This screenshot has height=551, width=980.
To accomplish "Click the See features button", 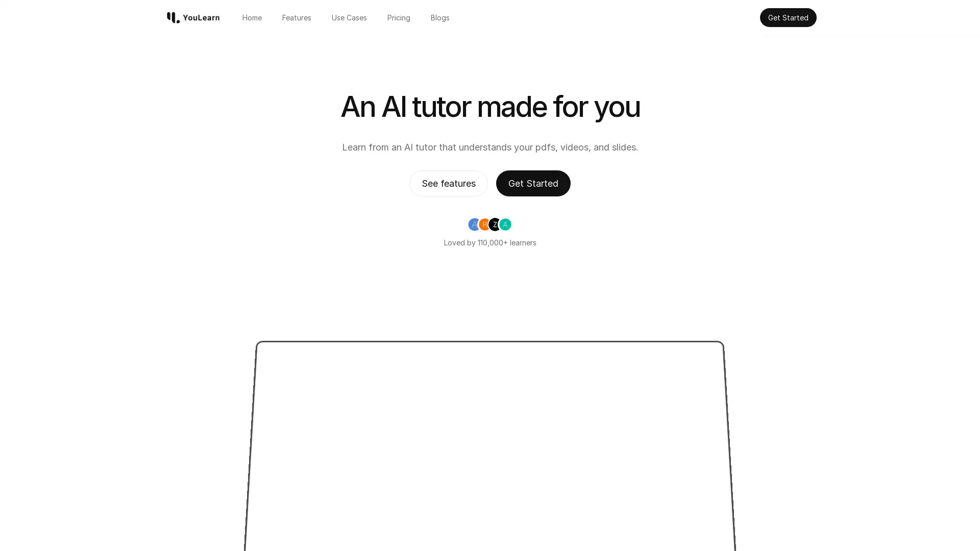I will pos(448,183).
